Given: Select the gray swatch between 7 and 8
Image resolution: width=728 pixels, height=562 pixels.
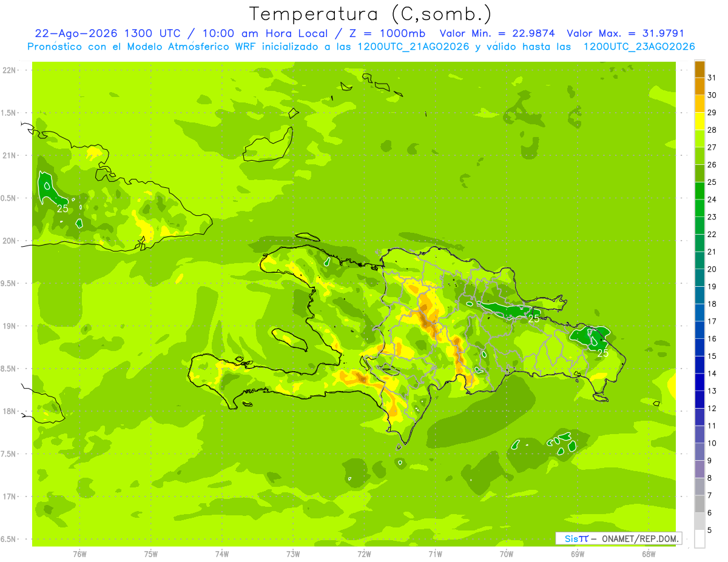Looking at the screenshot, I should (x=699, y=487).
